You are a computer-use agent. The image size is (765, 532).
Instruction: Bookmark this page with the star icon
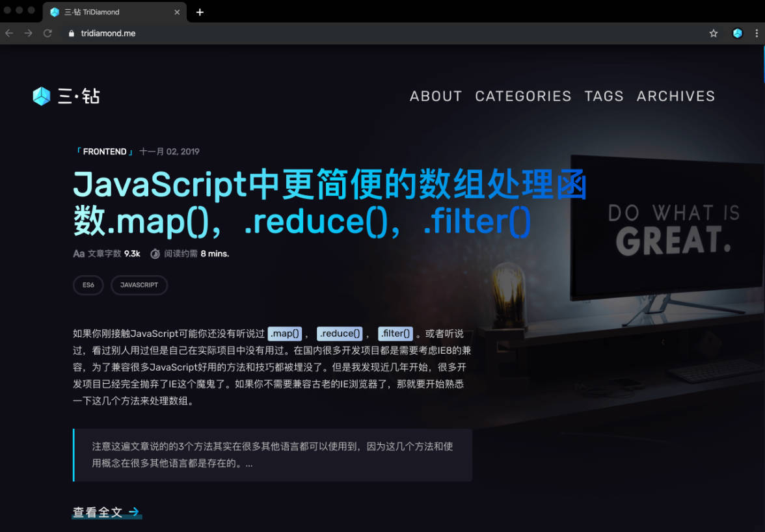pyautogui.click(x=714, y=33)
